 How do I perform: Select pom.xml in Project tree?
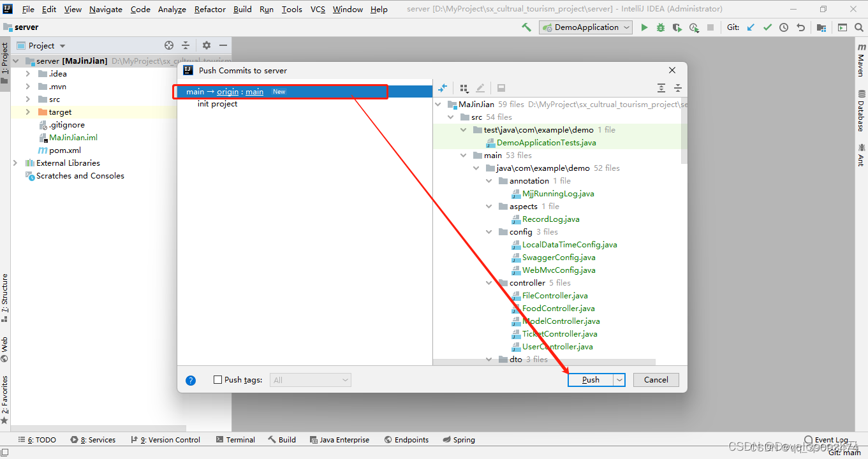tap(65, 150)
